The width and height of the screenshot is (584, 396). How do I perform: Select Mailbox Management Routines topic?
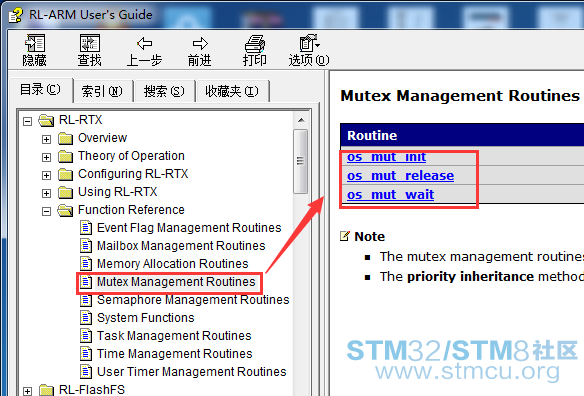181,245
